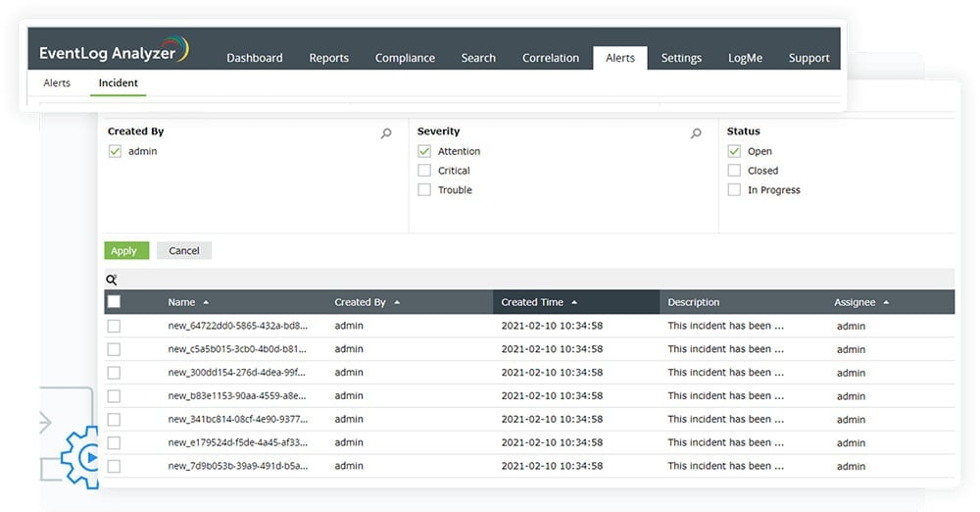Click description text in new_7d9b053b row
980x512 pixels.
pyautogui.click(x=725, y=466)
